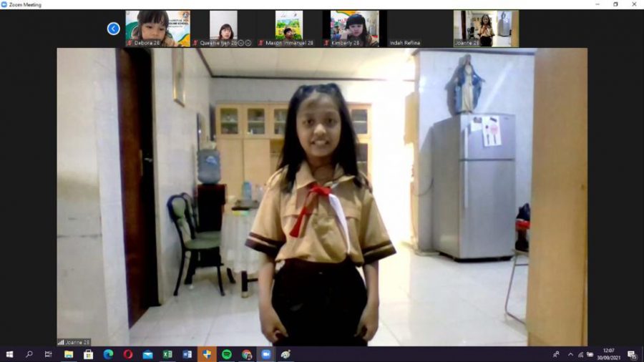Expand the hidden system tray icons
Viewport: 644px width, 362px height.
pos(570,354)
